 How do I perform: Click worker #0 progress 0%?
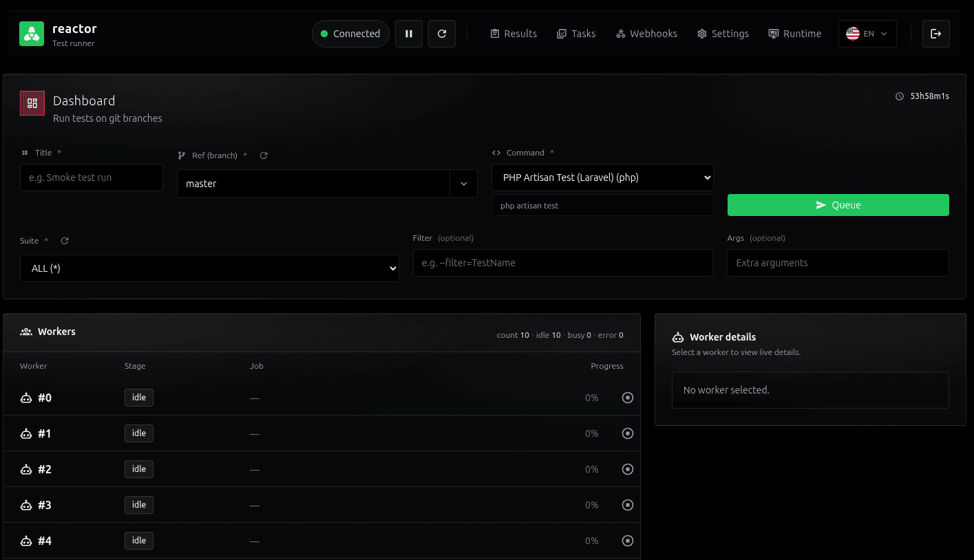[x=592, y=398]
